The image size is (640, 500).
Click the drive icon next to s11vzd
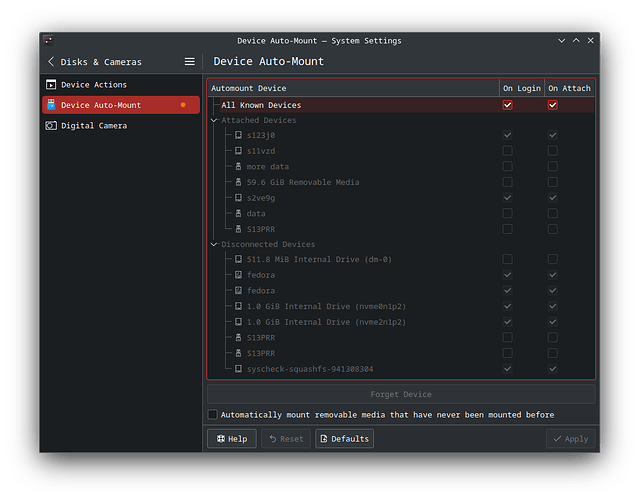pyautogui.click(x=238, y=151)
